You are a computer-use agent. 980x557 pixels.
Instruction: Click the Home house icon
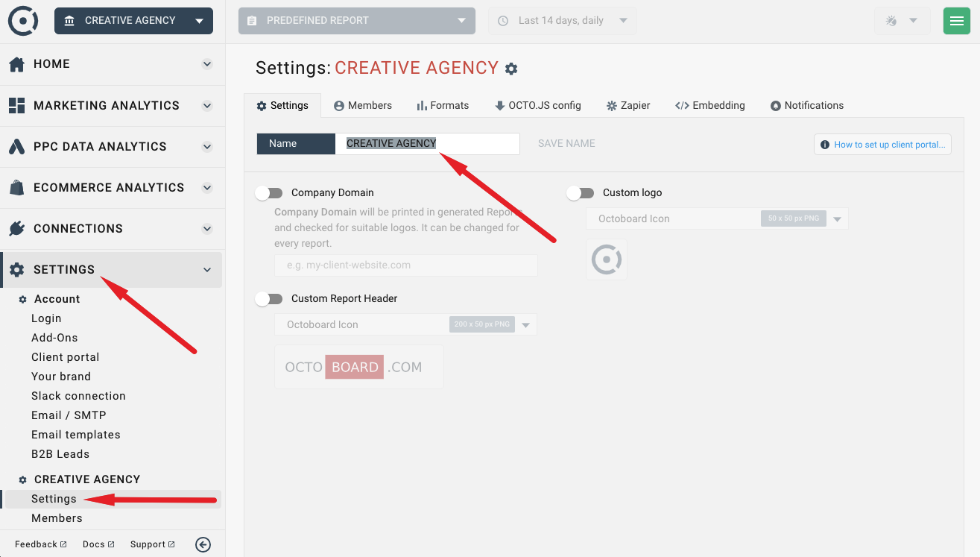pyautogui.click(x=16, y=64)
